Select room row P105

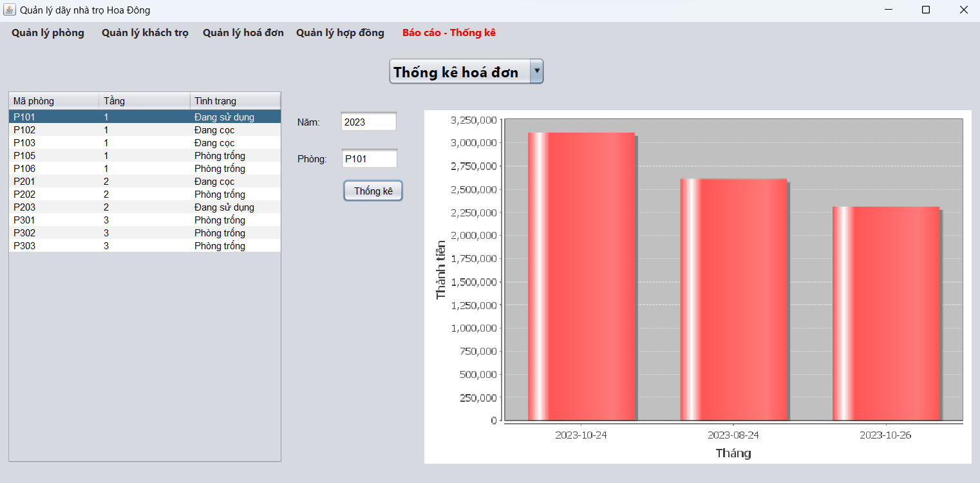click(145, 156)
